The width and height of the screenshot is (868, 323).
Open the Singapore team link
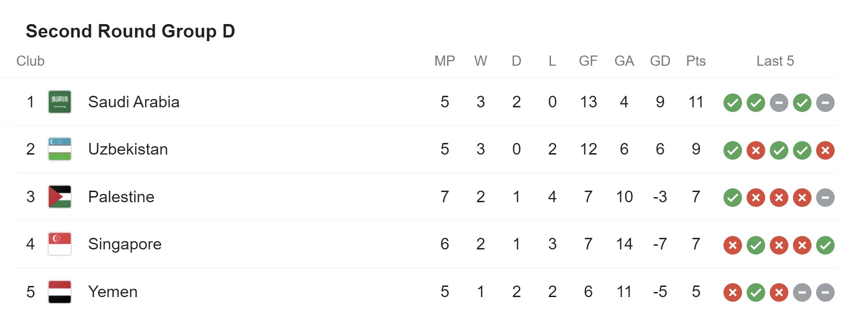tap(125, 244)
